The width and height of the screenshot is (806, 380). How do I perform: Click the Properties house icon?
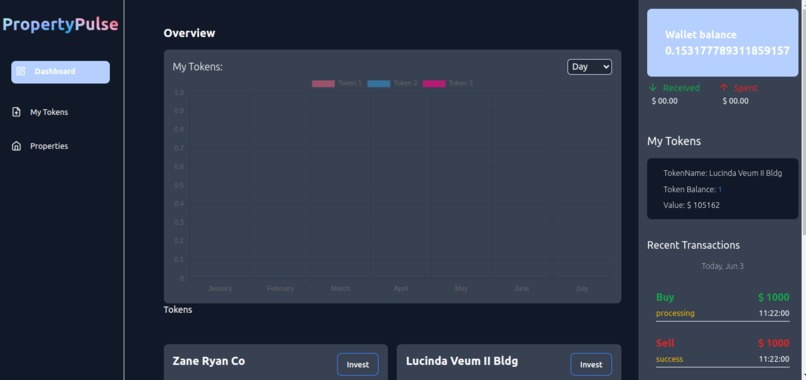[x=16, y=146]
